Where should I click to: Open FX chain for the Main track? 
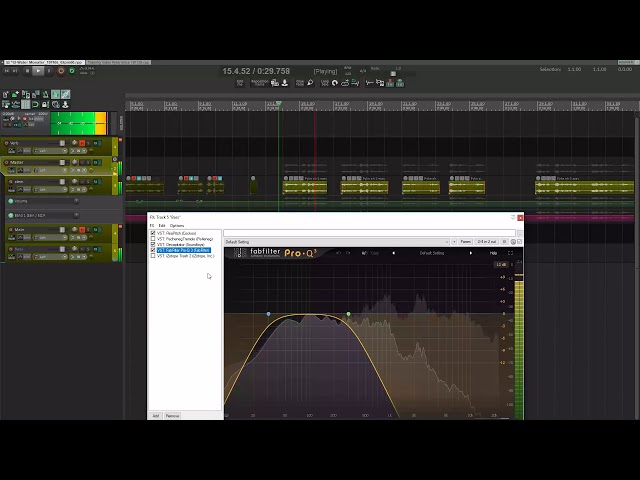[96, 230]
